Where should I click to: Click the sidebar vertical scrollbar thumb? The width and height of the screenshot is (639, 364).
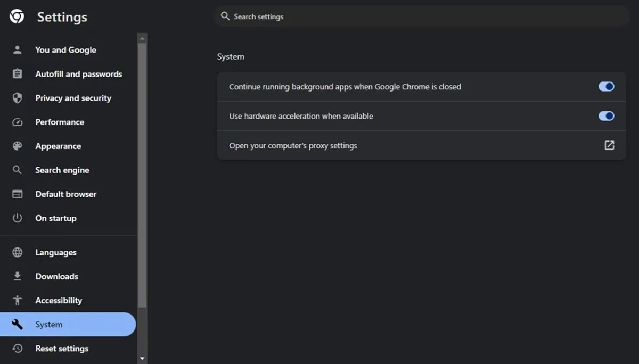click(142, 176)
